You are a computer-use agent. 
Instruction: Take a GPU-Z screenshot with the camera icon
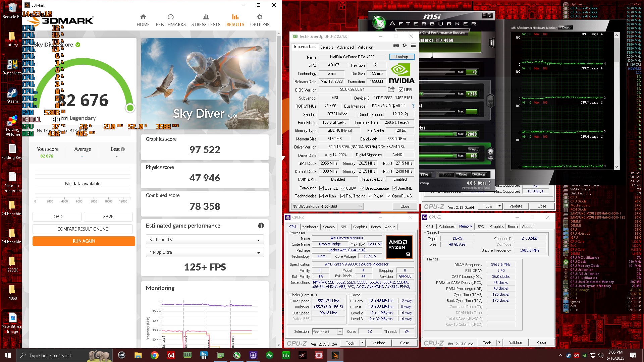click(x=396, y=45)
